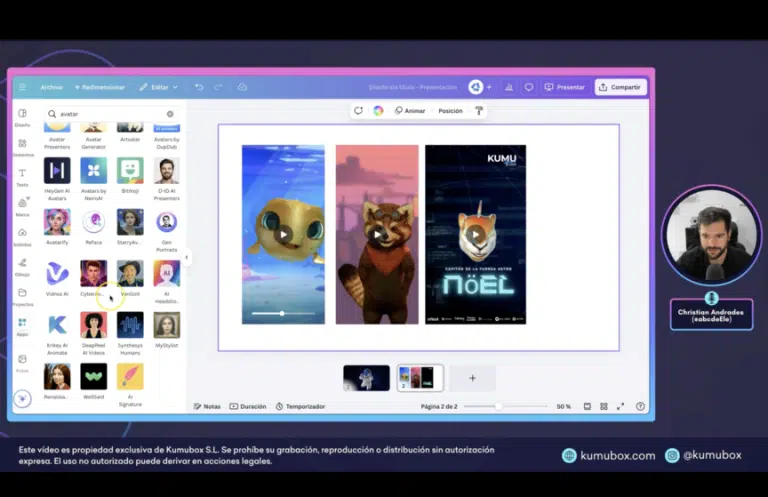Open the Texto panel in sidebar

pos(23,177)
